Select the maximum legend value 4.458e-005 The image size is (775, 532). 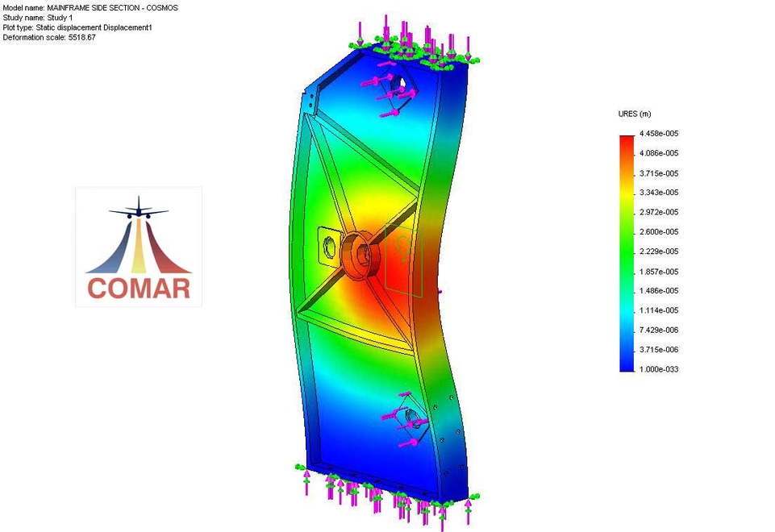point(659,133)
